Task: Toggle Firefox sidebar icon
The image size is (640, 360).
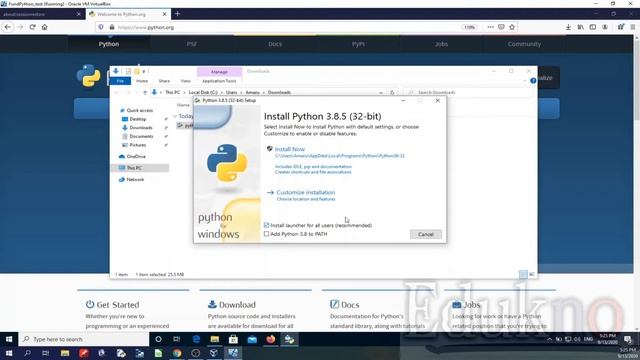Action: (x=593, y=27)
